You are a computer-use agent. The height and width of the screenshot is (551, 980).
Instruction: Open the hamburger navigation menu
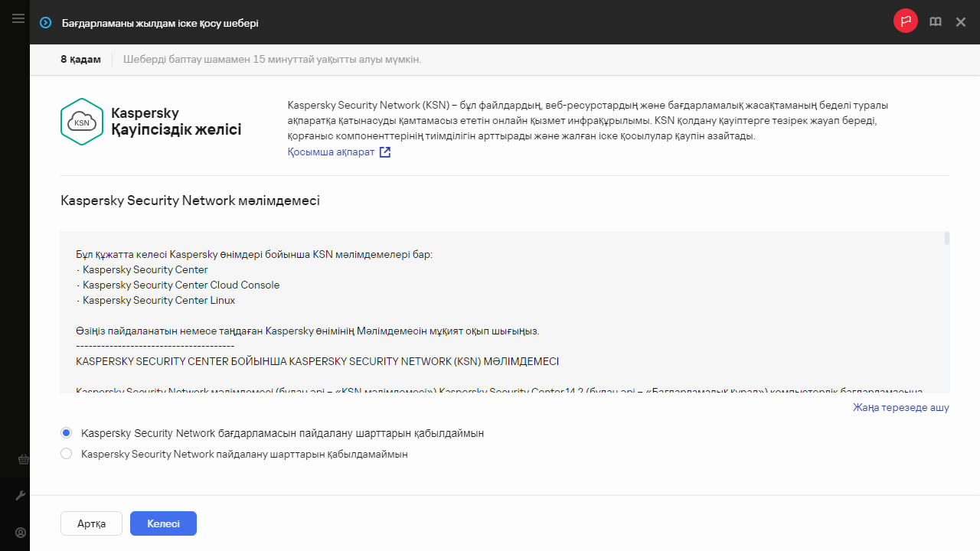click(x=18, y=18)
